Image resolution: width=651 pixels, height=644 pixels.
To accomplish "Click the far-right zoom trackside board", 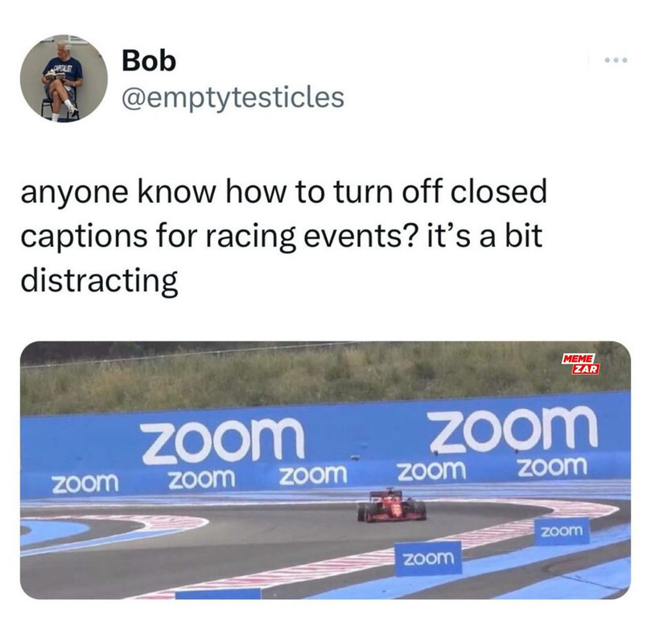I will click(562, 530).
